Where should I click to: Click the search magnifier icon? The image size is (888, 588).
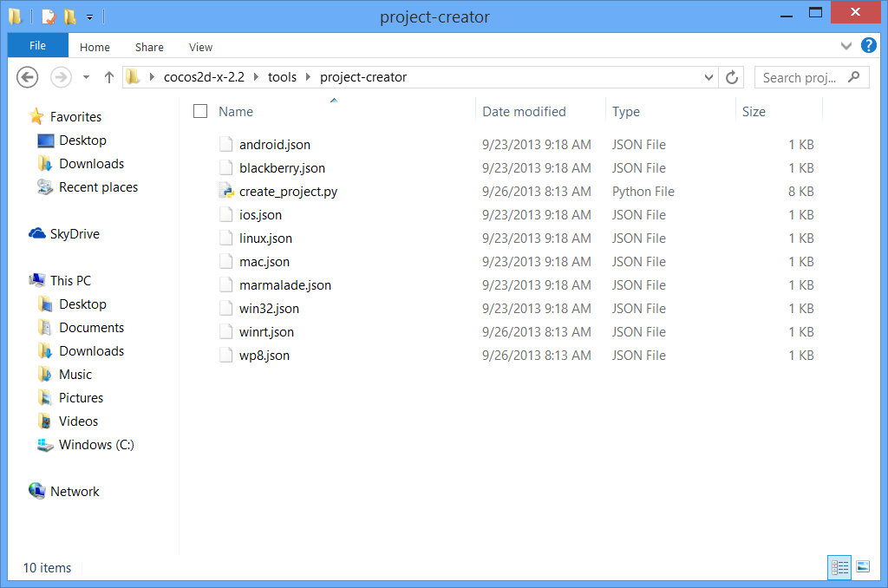pos(853,77)
